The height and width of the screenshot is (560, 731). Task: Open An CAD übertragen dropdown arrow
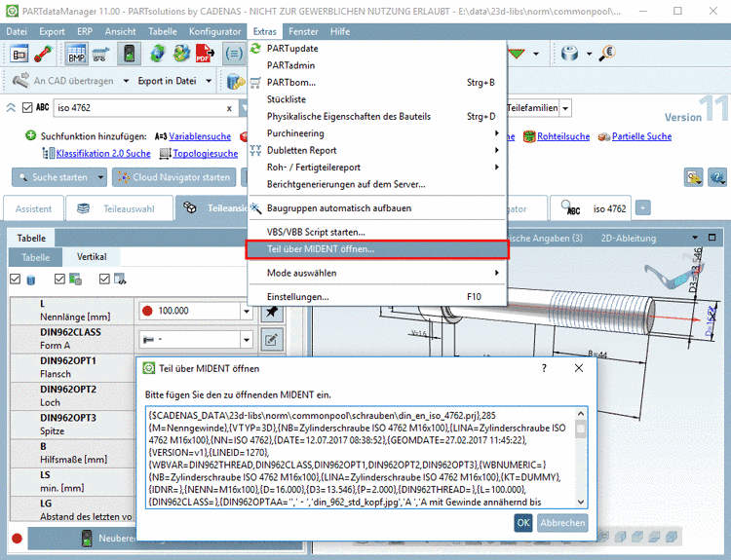click(x=126, y=81)
